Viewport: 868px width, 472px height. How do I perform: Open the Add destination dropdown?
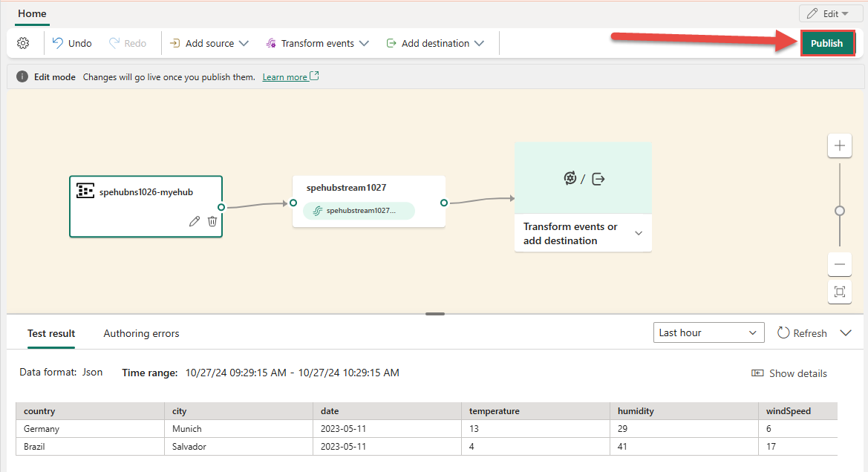point(436,43)
